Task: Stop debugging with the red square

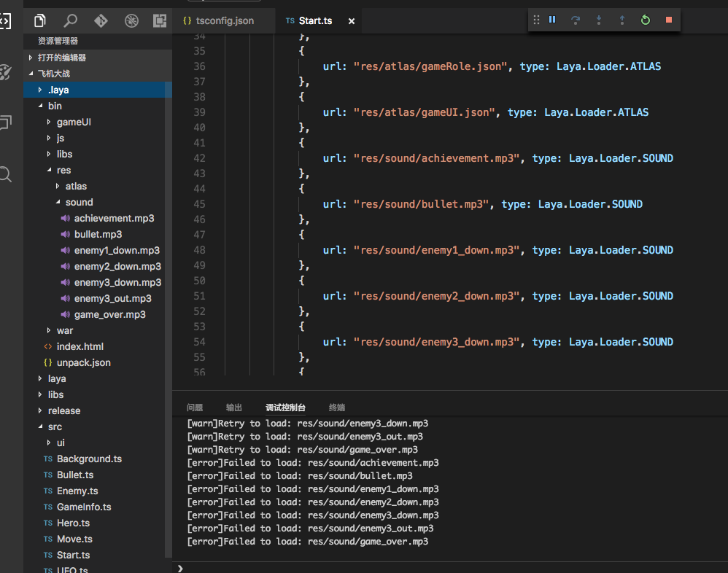Action: coord(668,20)
